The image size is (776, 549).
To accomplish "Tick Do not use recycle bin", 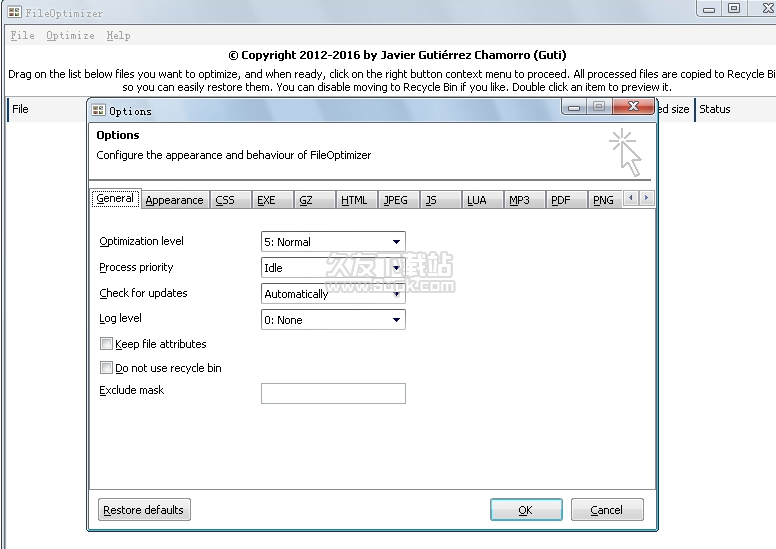I will tap(106, 367).
